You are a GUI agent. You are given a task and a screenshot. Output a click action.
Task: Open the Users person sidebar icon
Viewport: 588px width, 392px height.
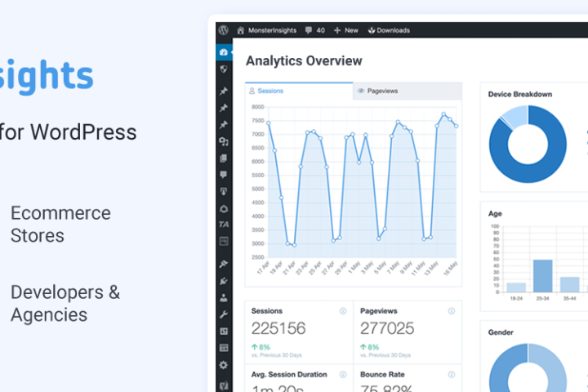click(x=224, y=298)
